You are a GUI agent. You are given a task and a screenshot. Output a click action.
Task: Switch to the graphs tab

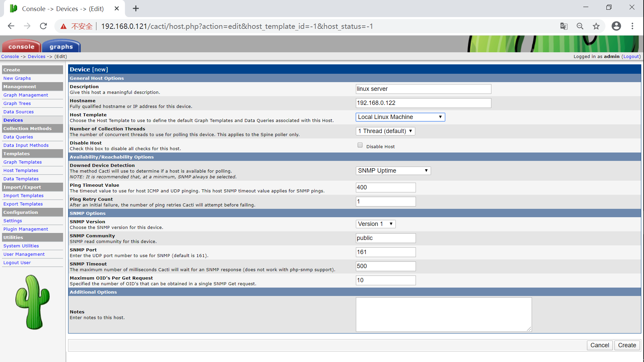61,47
